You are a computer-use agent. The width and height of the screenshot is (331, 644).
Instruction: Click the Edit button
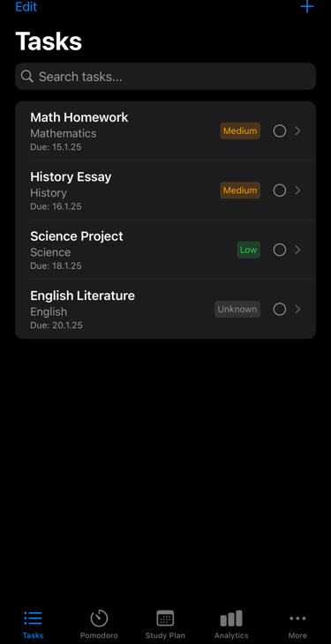click(26, 6)
